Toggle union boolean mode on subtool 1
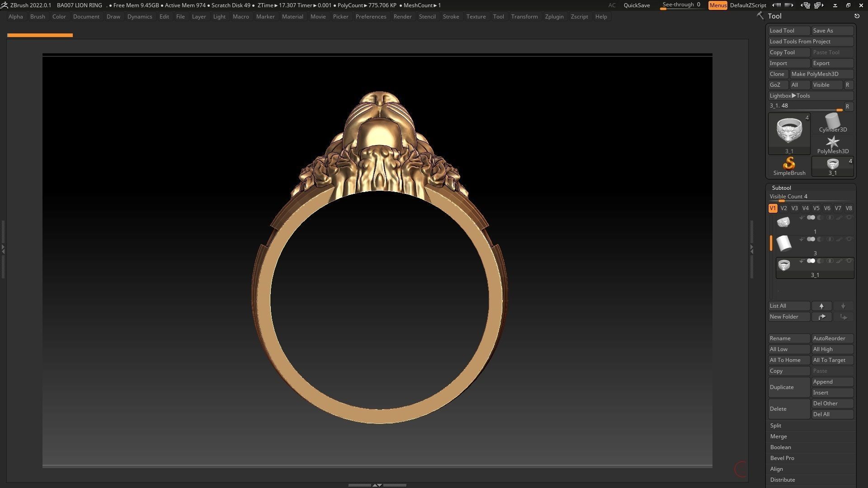Screen dimensions: 868x488 tap(811, 218)
